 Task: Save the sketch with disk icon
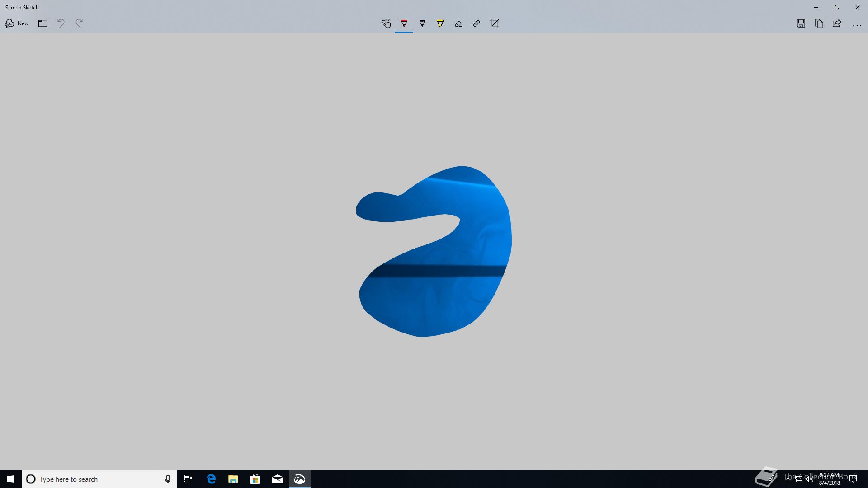click(x=801, y=23)
